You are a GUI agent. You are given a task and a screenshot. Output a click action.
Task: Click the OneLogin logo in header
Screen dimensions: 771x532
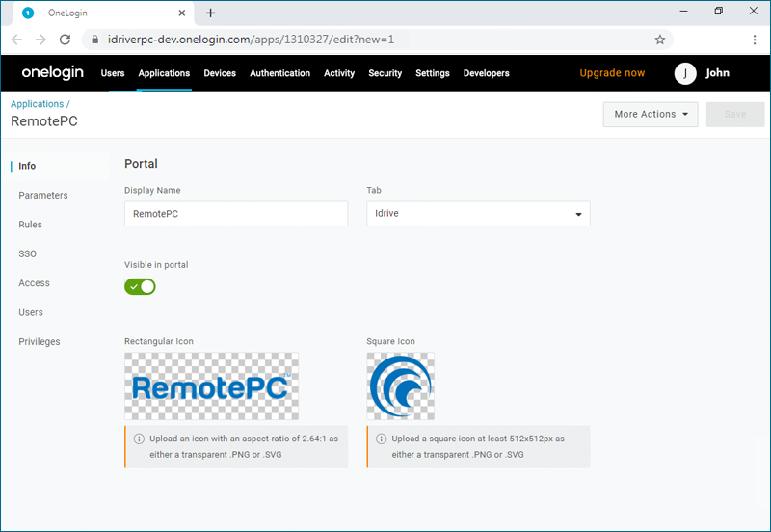coord(53,73)
